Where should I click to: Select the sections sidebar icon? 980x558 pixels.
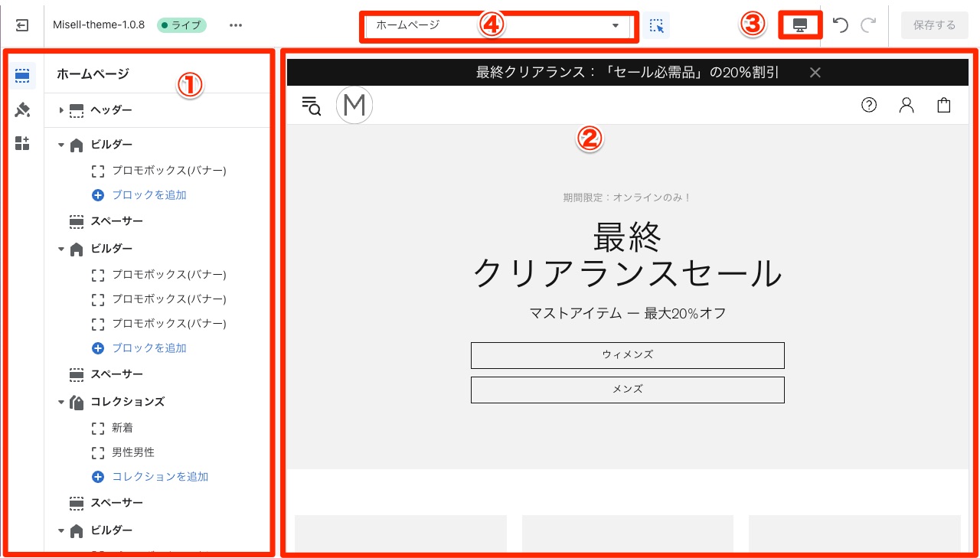click(x=22, y=75)
